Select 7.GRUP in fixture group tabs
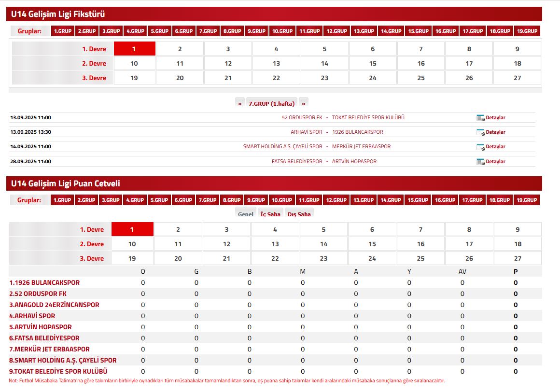The image size is (560, 392). pos(208,31)
